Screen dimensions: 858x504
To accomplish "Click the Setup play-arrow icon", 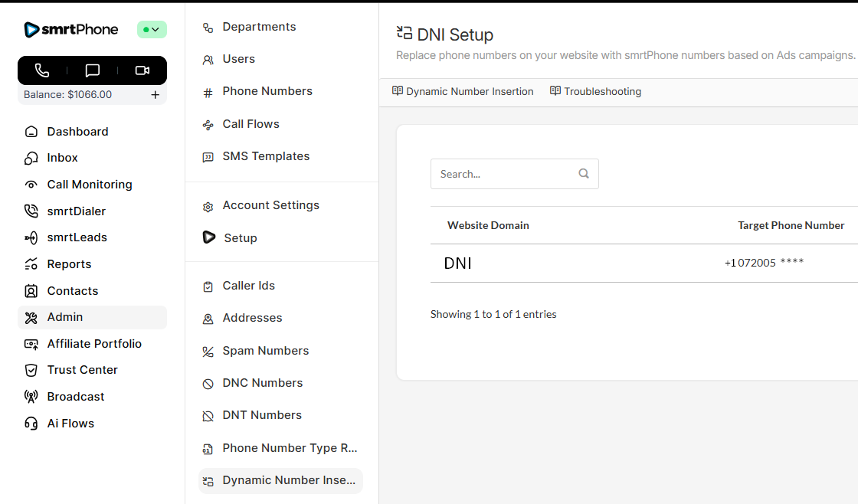I will (208, 237).
